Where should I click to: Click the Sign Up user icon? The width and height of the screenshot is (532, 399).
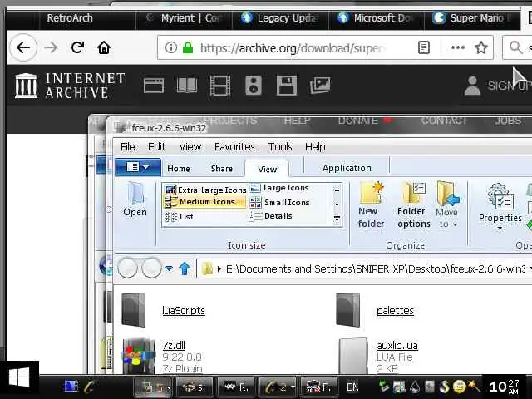point(472,86)
